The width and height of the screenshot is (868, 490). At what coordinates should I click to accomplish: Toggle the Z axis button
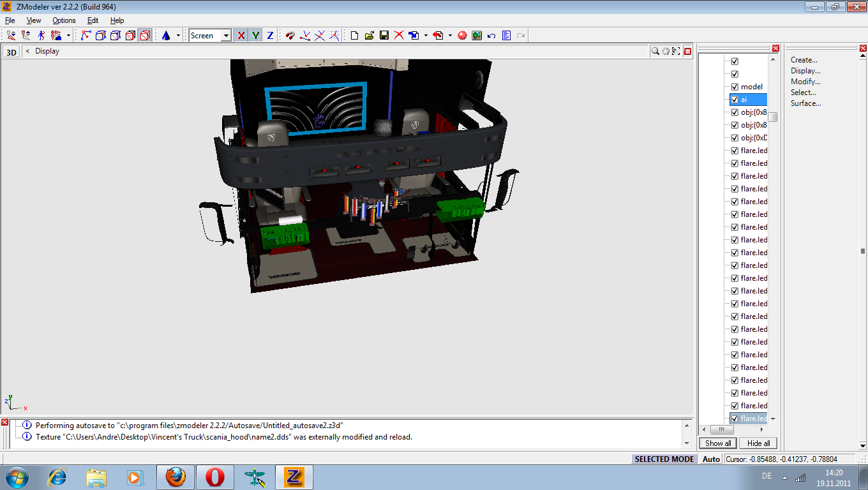[270, 36]
